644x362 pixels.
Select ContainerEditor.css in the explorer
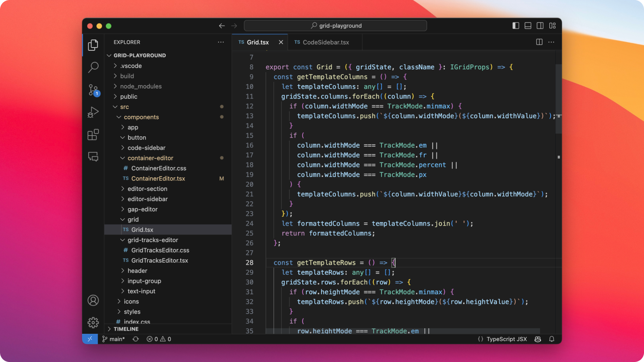[160, 168]
